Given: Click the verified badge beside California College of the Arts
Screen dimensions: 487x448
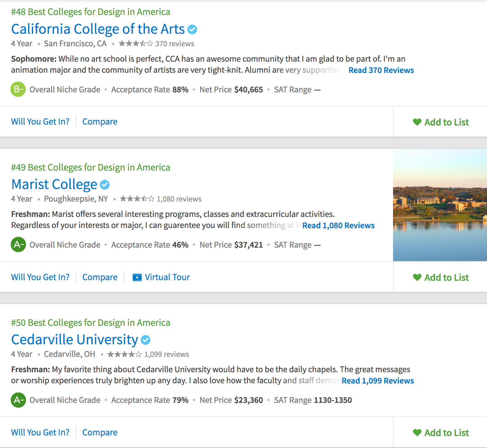Looking at the screenshot, I should pos(192,29).
